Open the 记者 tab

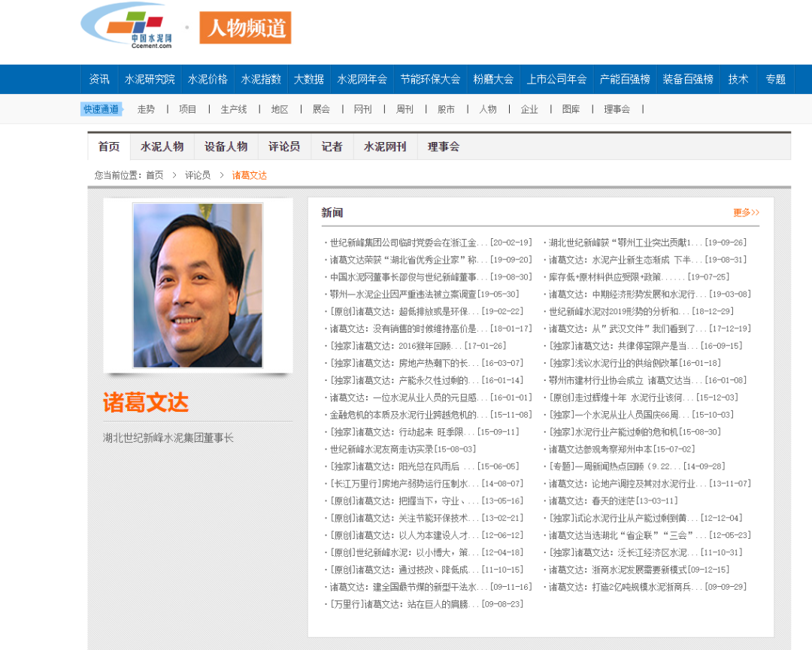[x=332, y=147]
